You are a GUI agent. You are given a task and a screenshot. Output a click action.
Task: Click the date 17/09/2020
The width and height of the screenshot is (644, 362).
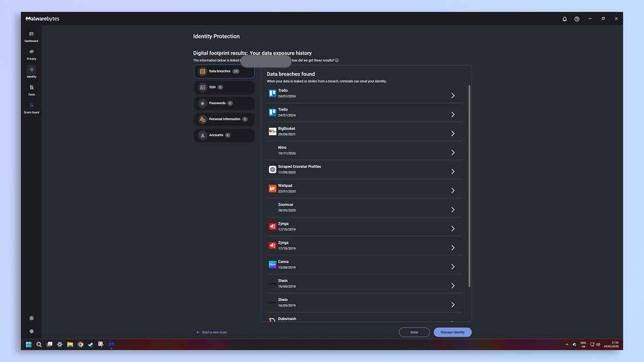click(x=287, y=173)
